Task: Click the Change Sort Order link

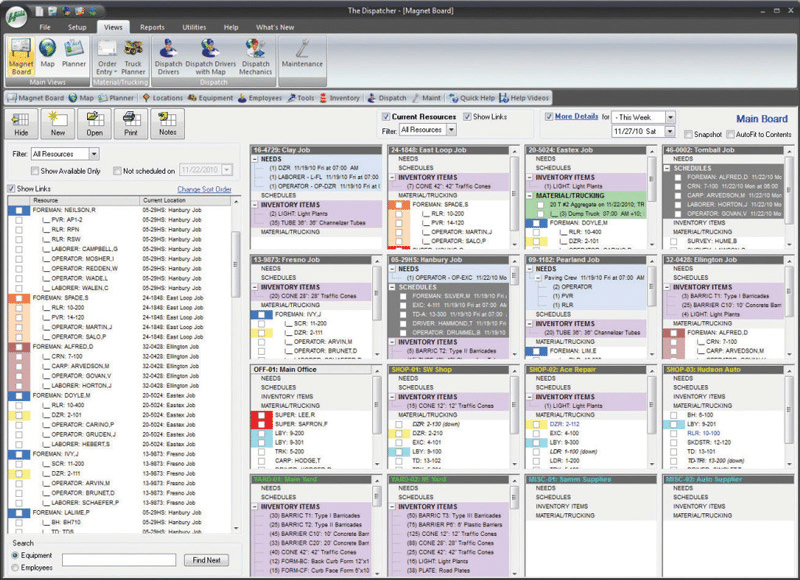Action: [x=204, y=188]
